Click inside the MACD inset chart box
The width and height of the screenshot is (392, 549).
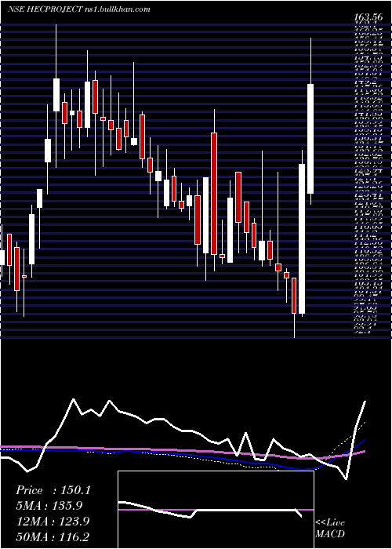(x=216, y=510)
